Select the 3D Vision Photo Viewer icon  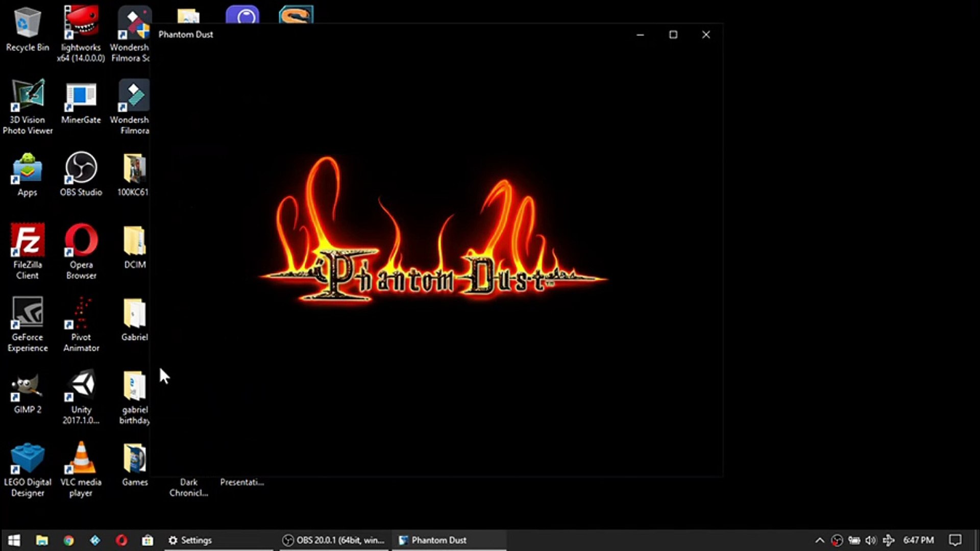[x=28, y=107]
